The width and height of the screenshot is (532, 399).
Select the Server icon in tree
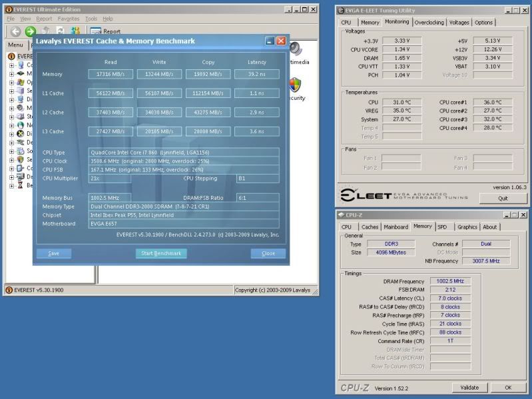point(21,91)
